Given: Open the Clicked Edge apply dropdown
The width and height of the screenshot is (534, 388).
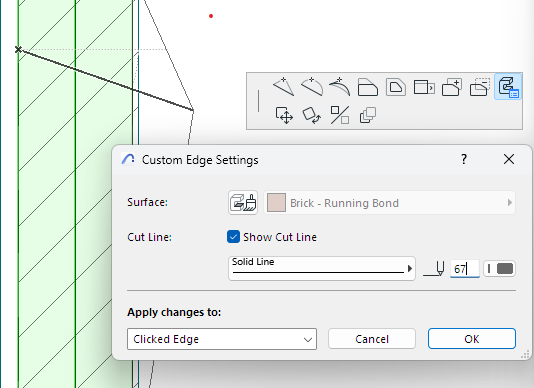Looking at the screenshot, I should (x=222, y=339).
